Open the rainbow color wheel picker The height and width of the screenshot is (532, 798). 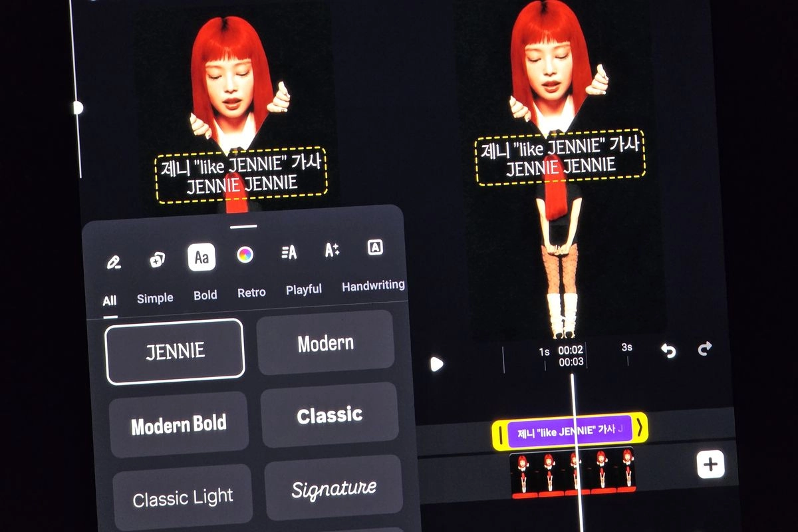(x=245, y=255)
